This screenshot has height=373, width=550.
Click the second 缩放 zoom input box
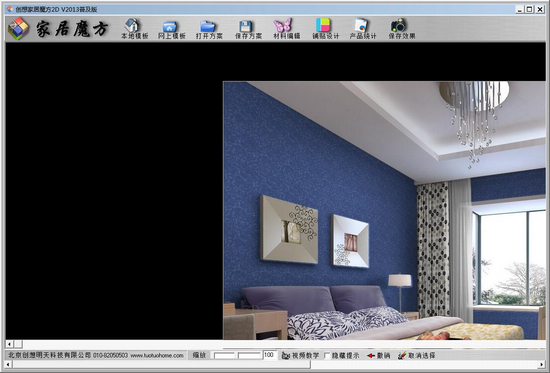249,355
